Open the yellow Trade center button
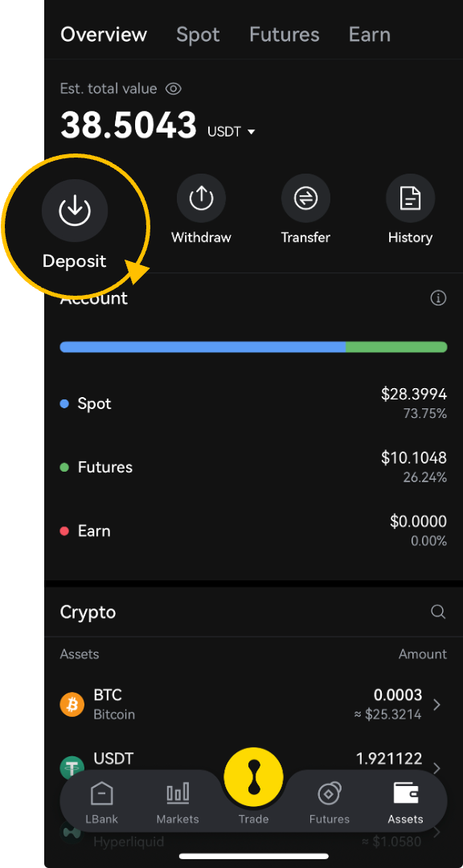Screen dimensions: 463x868 (x=254, y=776)
